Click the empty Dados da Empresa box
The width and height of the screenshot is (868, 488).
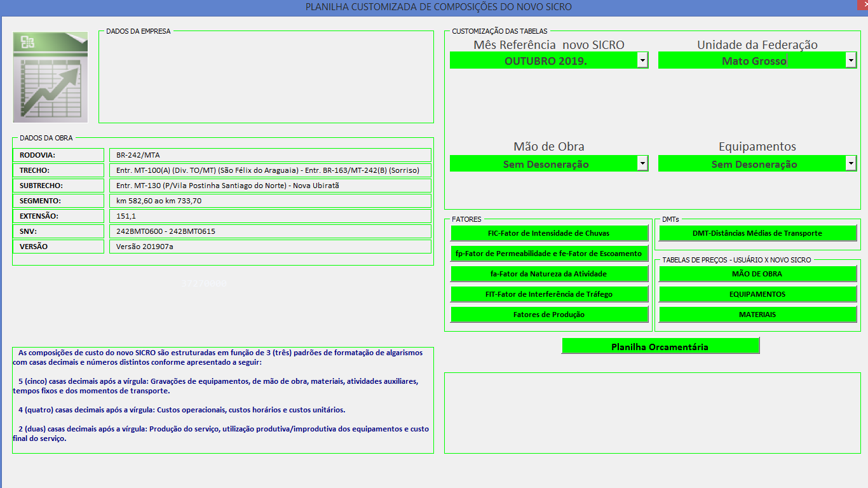coord(266,77)
